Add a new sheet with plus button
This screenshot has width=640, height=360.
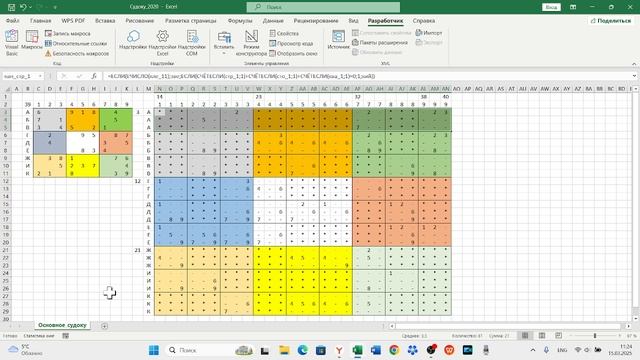coord(104,326)
